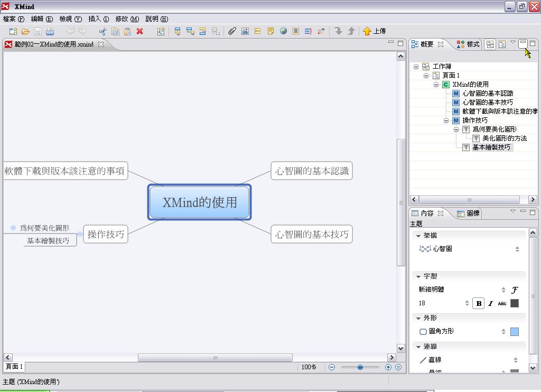Viewport: 541px width, 392px height.
Task: Collapse the 外形 section
Action: click(418, 318)
